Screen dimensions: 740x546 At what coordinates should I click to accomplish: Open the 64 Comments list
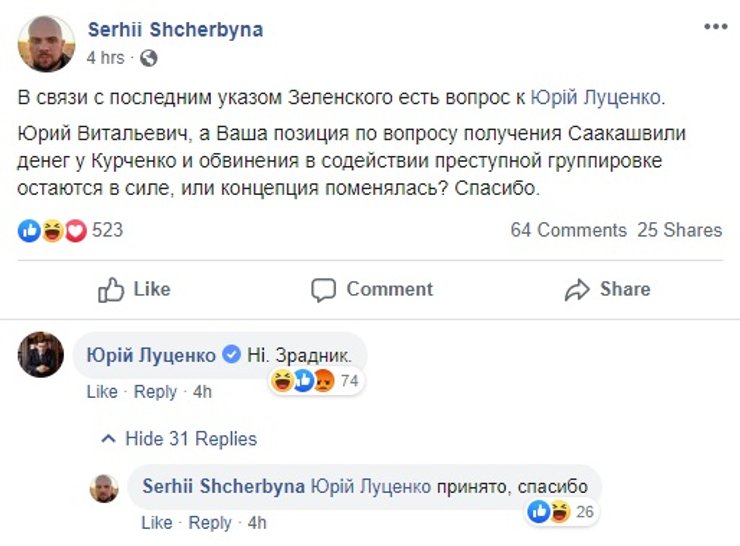coord(569,230)
